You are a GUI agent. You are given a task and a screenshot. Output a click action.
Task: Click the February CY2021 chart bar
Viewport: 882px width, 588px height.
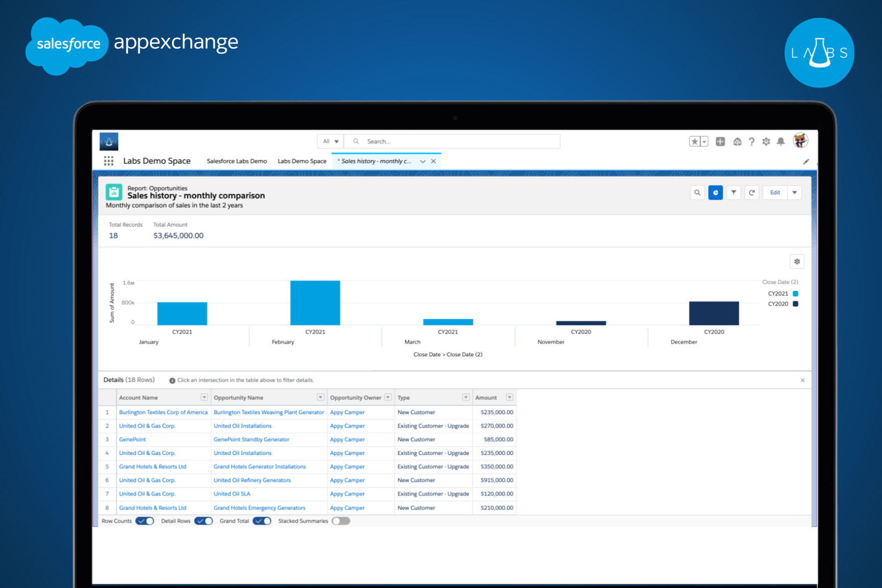tap(315, 303)
